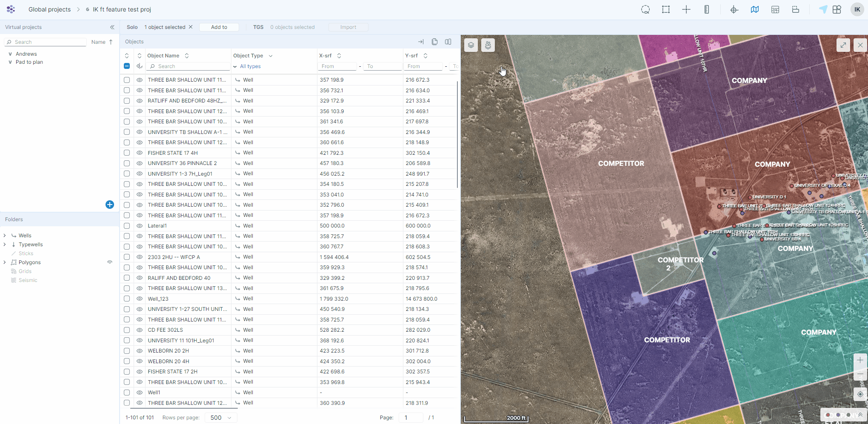Collapse the Virtual projects sidebar
868x424 pixels.
(x=112, y=27)
